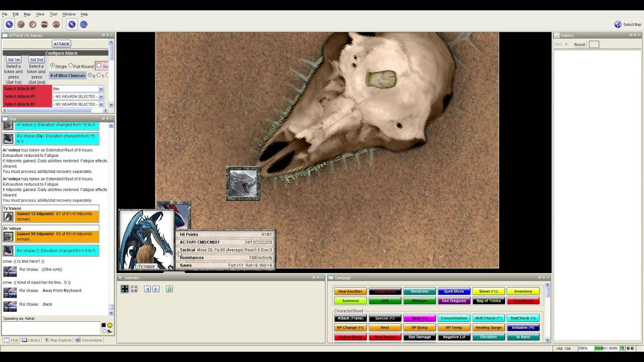
Task: Click the chat notification bubble icon
Action: point(104,331)
